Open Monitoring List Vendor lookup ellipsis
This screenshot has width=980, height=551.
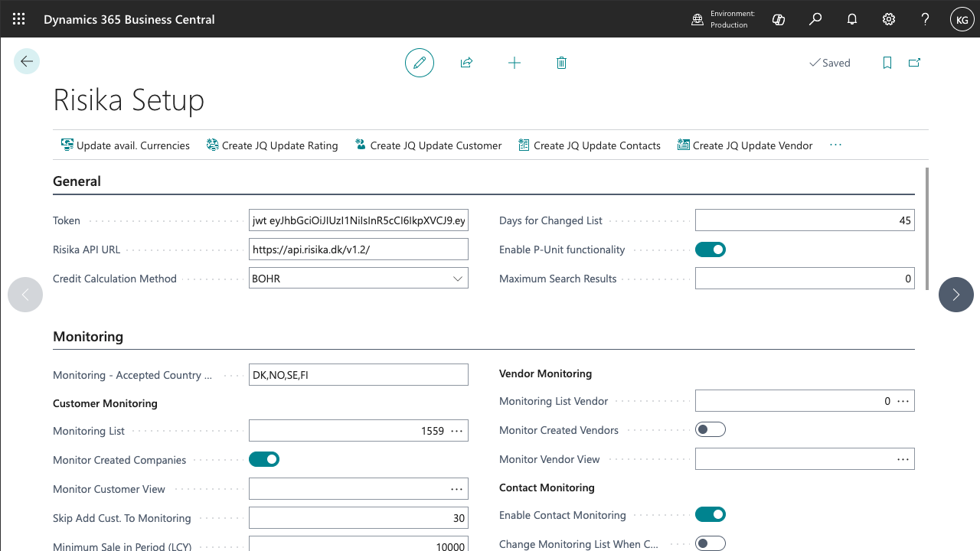903,401
